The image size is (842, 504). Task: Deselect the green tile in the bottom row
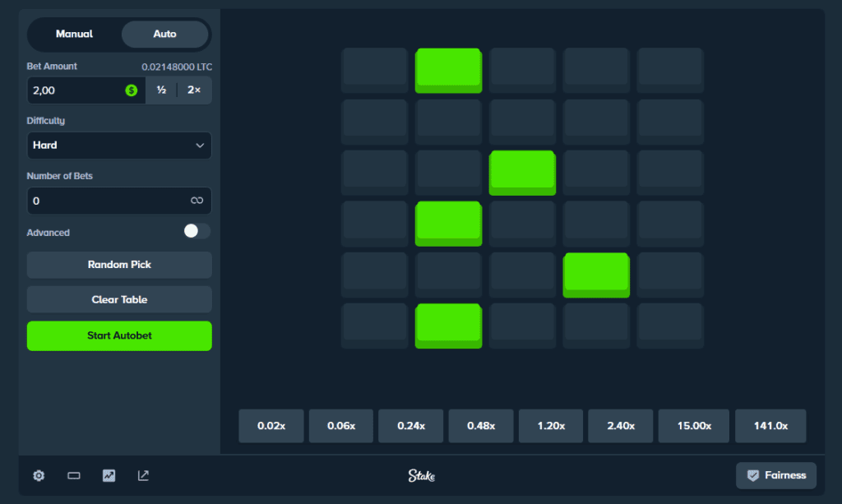[x=448, y=324]
